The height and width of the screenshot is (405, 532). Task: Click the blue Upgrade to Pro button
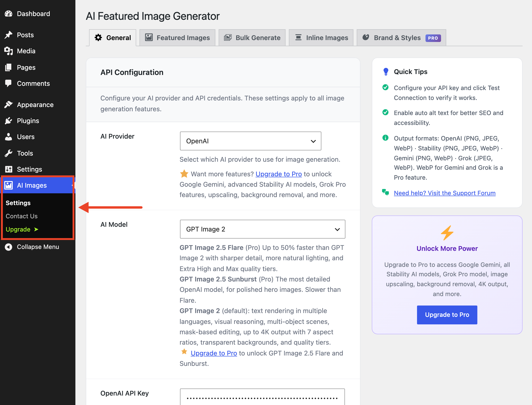447,315
